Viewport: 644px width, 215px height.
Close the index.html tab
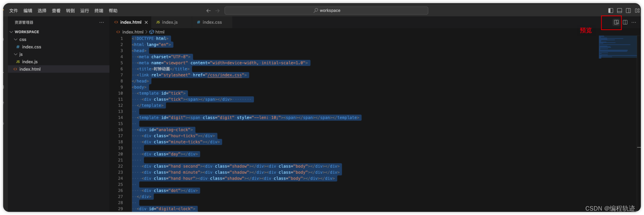point(146,22)
